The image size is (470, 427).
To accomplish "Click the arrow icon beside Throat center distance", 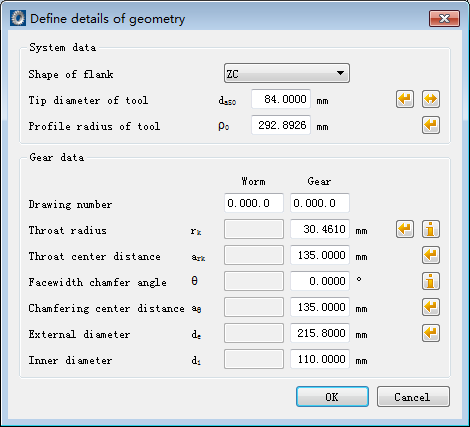I will pyautogui.click(x=431, y=255).
